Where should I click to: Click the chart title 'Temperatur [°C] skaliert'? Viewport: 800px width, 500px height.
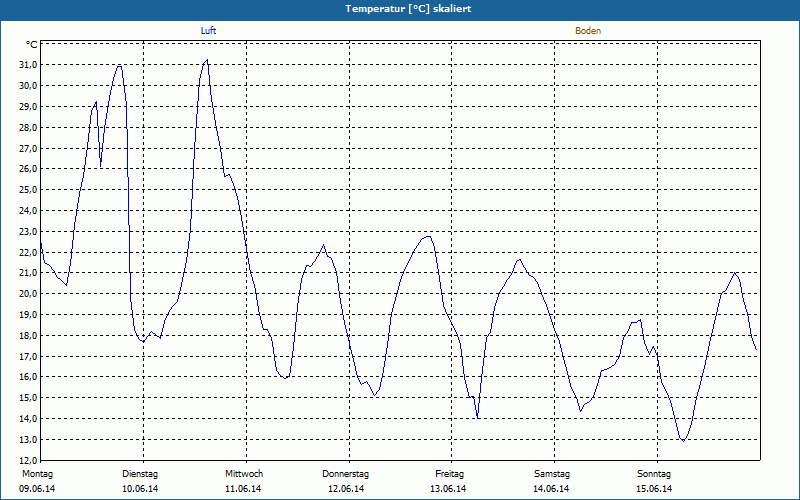point(408,9)
